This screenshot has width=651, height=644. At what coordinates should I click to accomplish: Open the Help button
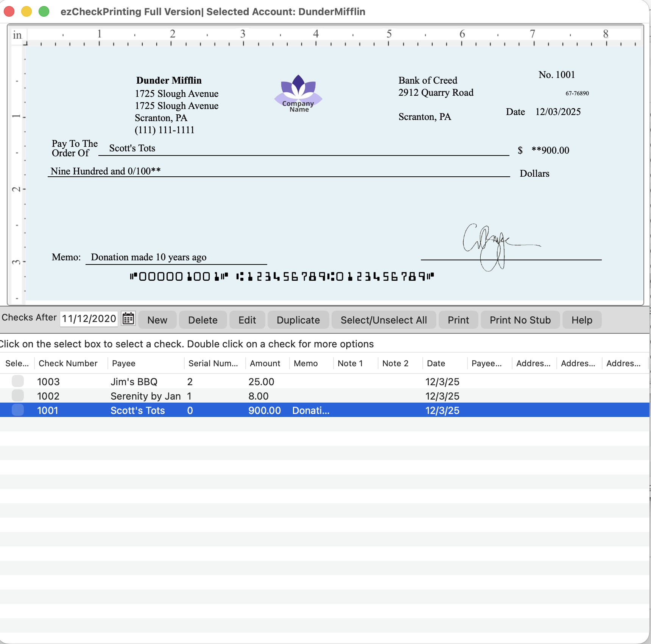(x=582, y=320)
